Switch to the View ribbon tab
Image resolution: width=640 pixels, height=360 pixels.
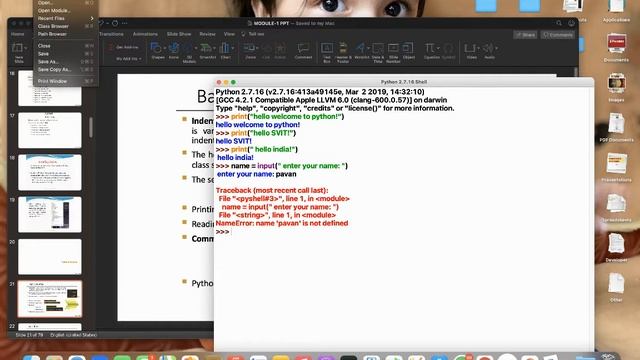click(229, 34)
